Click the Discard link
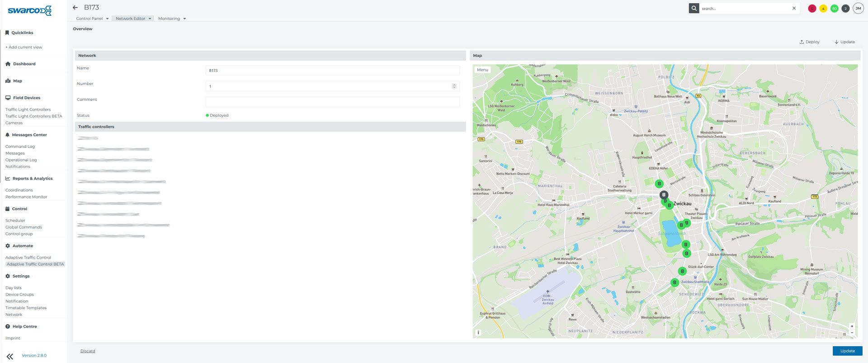Screen dimensions: 868x363 point(88,351)
